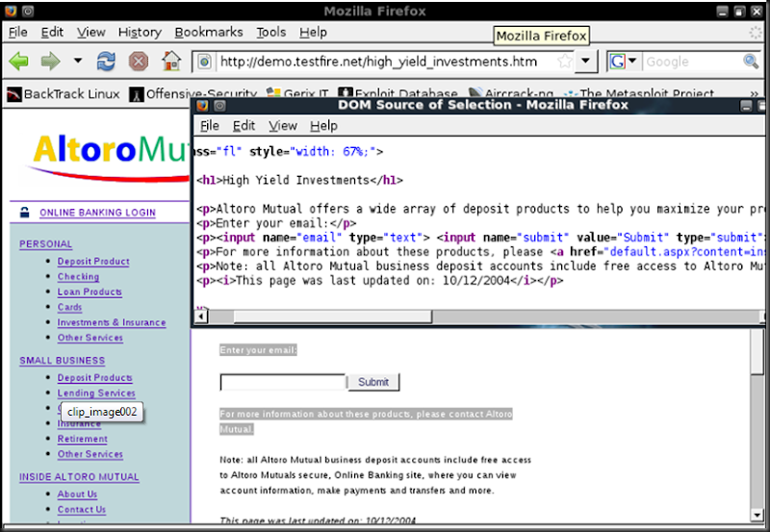Click the activity throbber icon
The width and height of the screenshot is (770, 532).
[x=755, y=33]
